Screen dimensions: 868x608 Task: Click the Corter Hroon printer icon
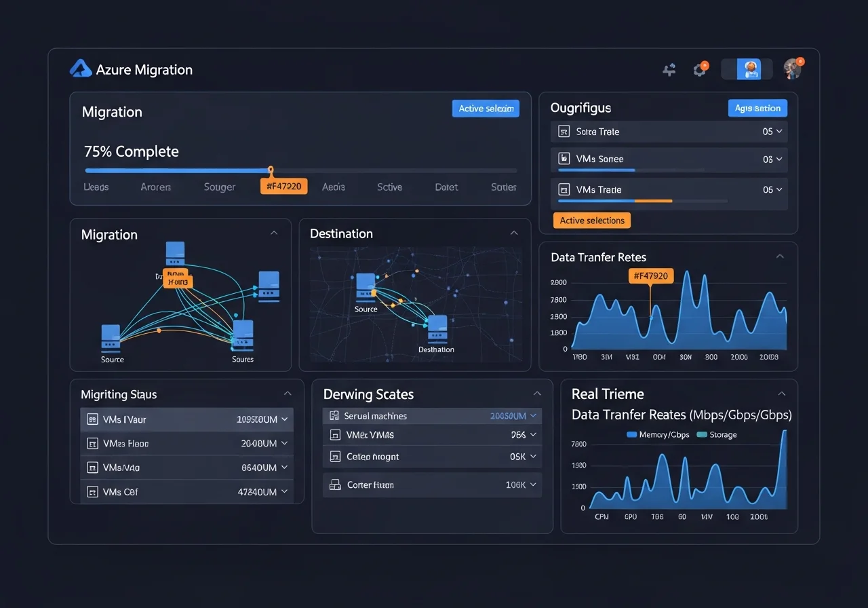point(334,485)
